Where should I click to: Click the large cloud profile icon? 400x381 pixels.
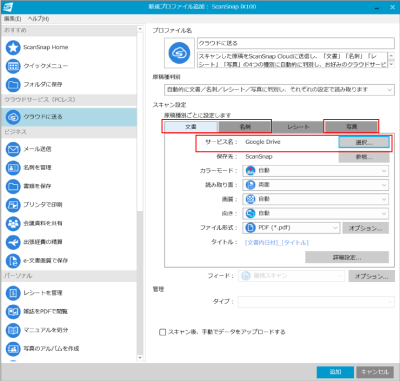(x=179, y=53)
